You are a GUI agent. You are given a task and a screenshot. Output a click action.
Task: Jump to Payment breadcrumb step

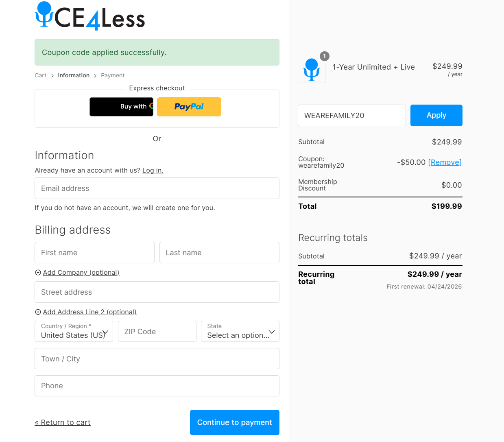[113, 75]
